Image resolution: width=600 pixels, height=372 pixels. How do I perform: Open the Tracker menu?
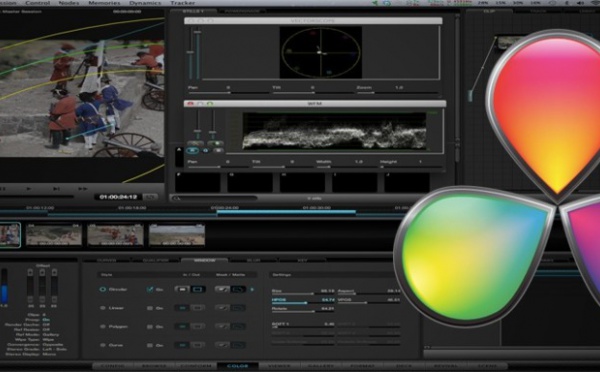click(183, 3)
